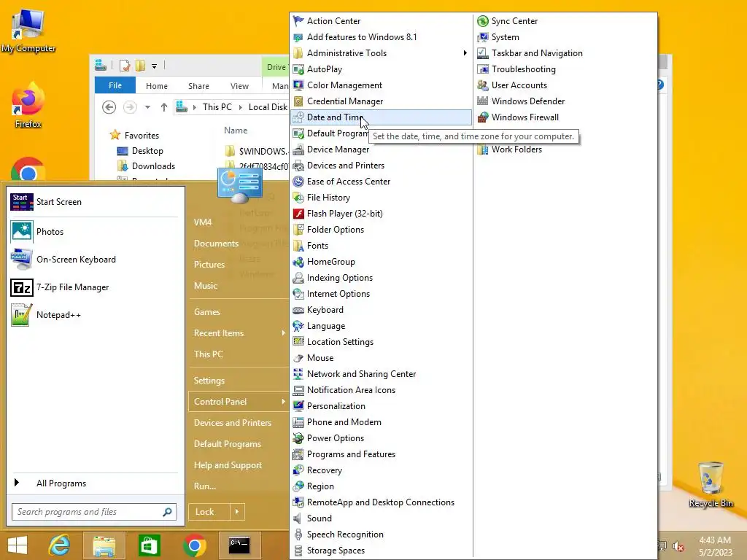
Task: Click the Devices and Printers icon in list
Action: [x=298, y=166]
